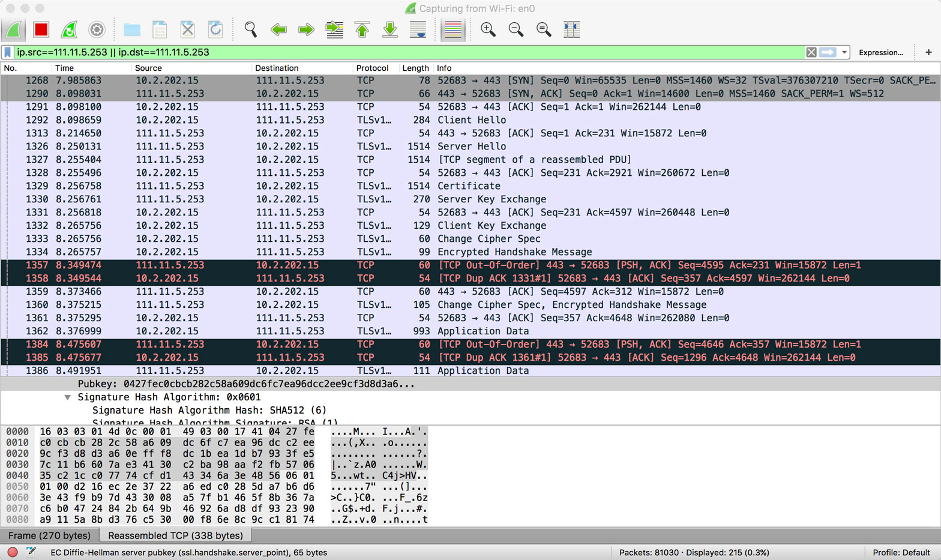
Task: Sort by the Protocol column header
Action: [x=376, y=68]
